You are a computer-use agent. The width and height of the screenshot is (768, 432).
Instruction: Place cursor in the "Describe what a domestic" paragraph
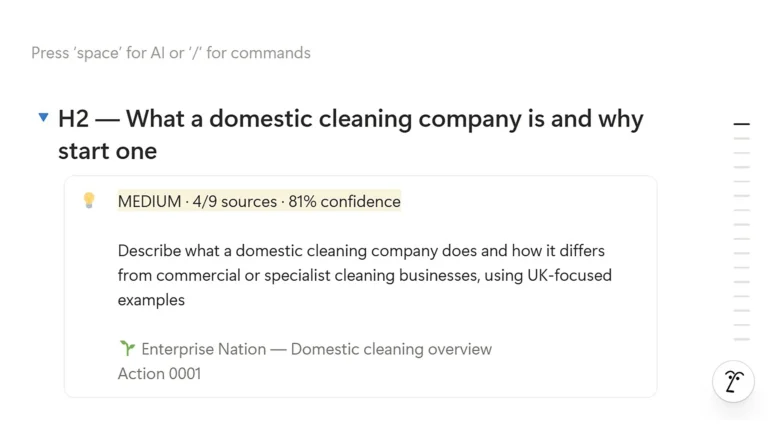click(x=364, y=275)
